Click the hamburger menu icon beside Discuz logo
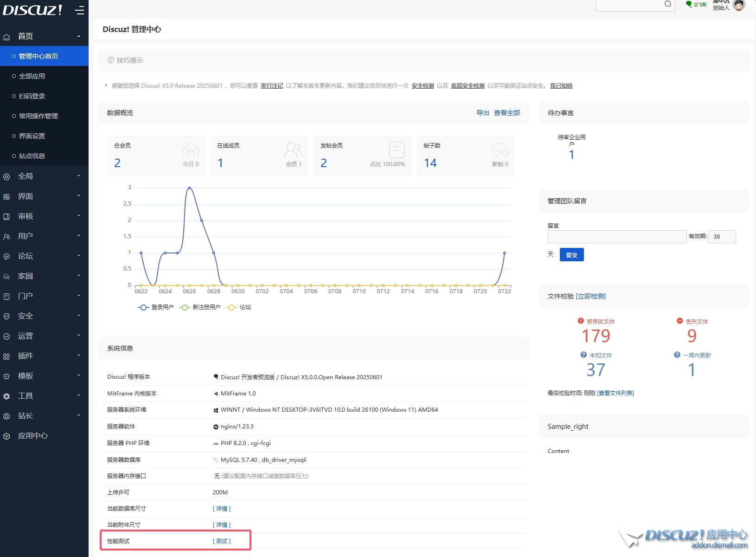The height and width of the screenshot is (557, 756). click(80, 10)
